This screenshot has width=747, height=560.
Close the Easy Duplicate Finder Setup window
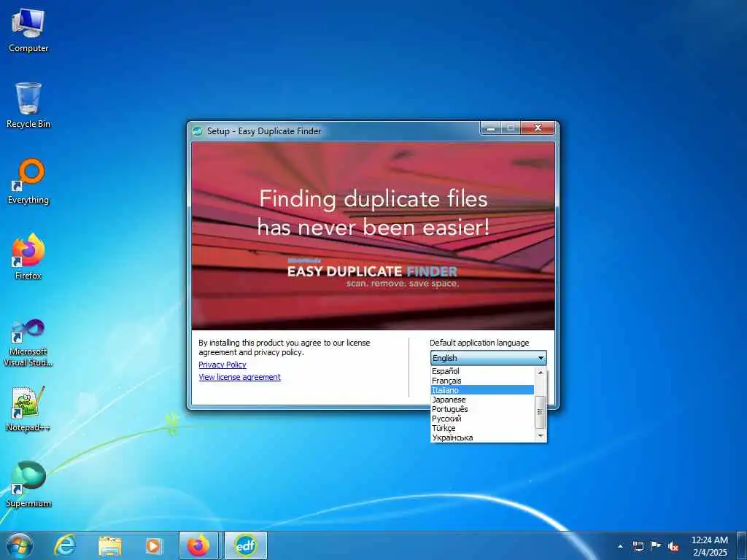pos(538,128)
